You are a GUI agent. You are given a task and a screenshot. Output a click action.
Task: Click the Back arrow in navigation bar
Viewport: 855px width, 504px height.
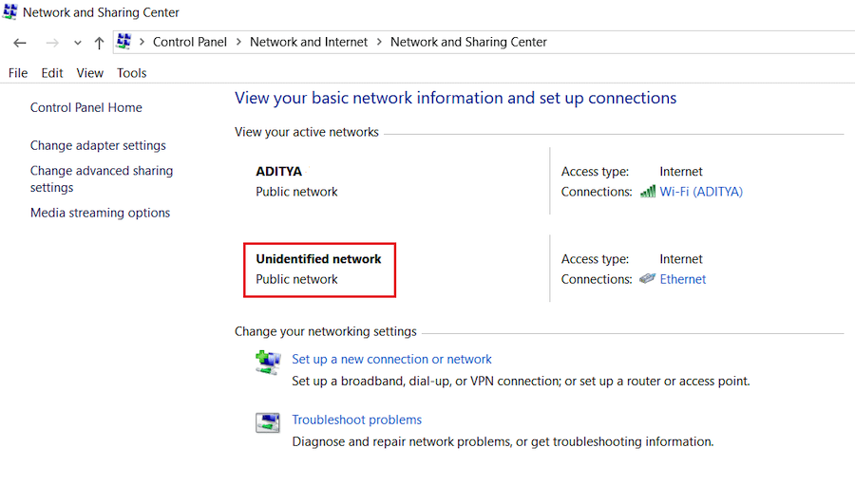click(x=20, y=43)
